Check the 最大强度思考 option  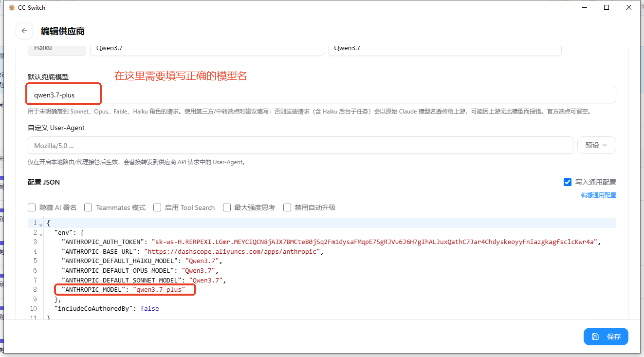click(227, 207)
